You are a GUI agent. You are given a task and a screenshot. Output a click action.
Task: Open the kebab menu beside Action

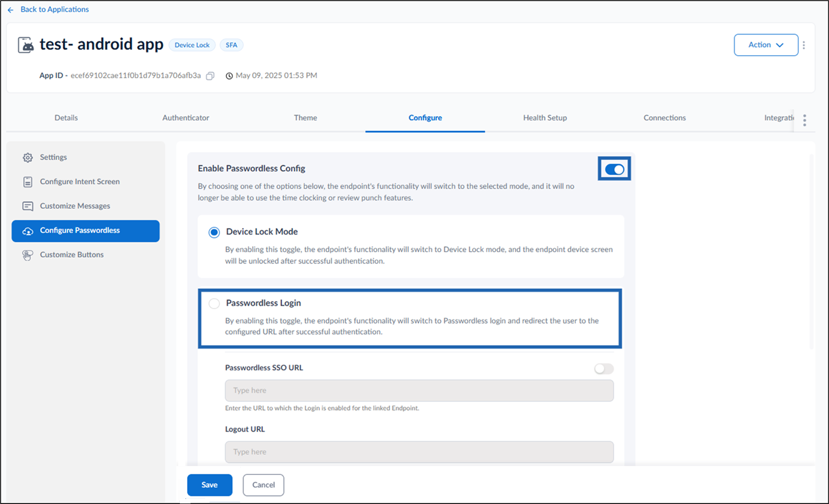(x=804, y=45)
